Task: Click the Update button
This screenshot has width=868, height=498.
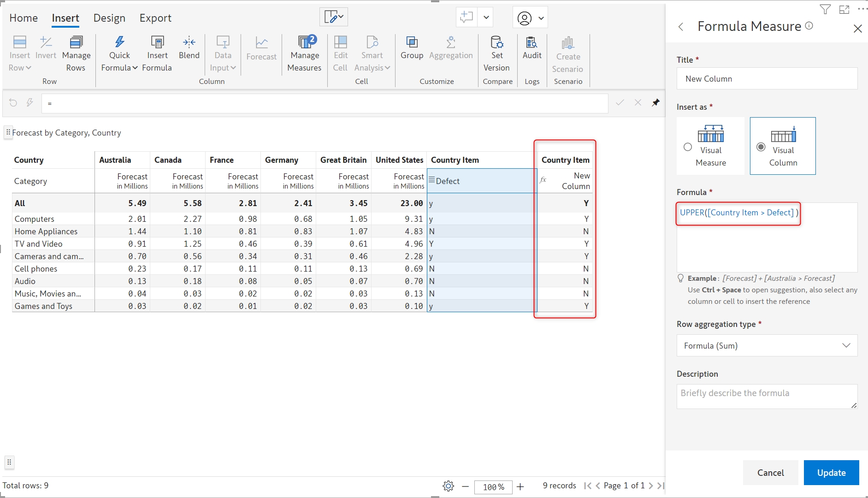Action: [x=831, y=473]
